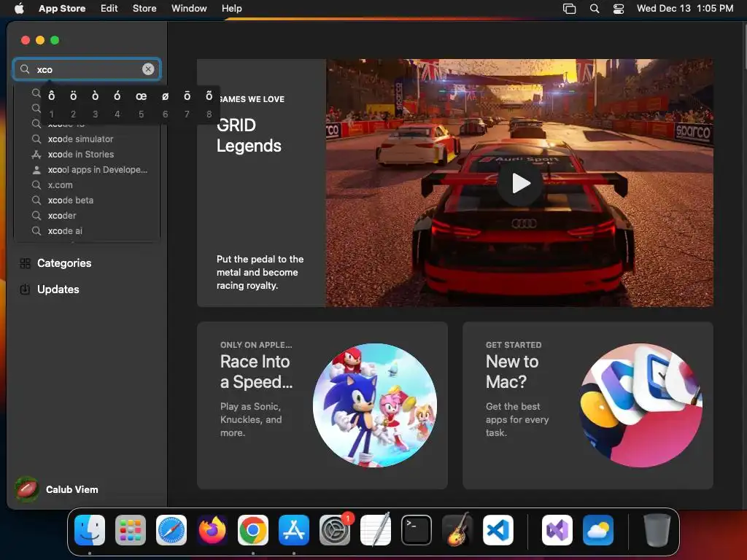Viewport: 747px width, 560px height.
Task: Choose the ò accent character
Action: (x=96, y=96)
